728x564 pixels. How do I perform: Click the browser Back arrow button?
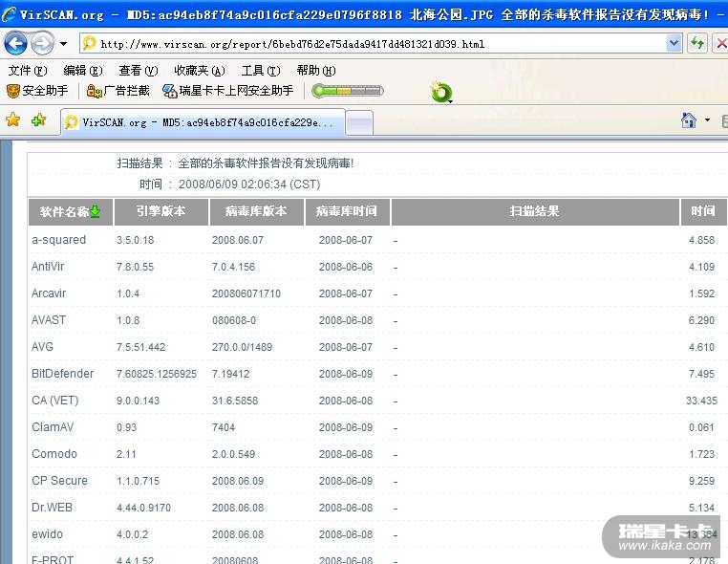(x=16, y=44)
